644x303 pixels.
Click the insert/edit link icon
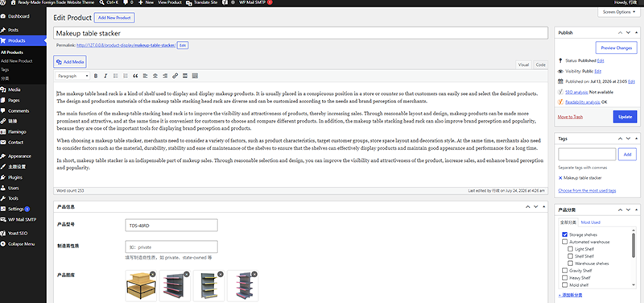pos(175,76)
